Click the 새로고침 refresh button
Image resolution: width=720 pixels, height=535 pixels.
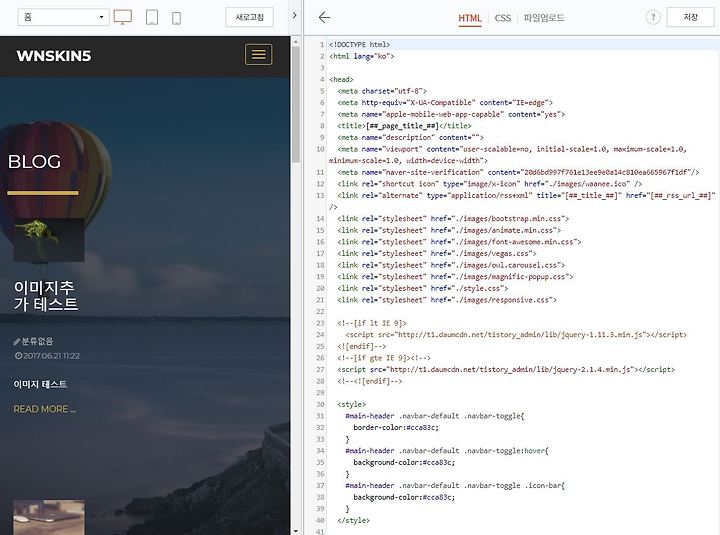coord(249,17)
